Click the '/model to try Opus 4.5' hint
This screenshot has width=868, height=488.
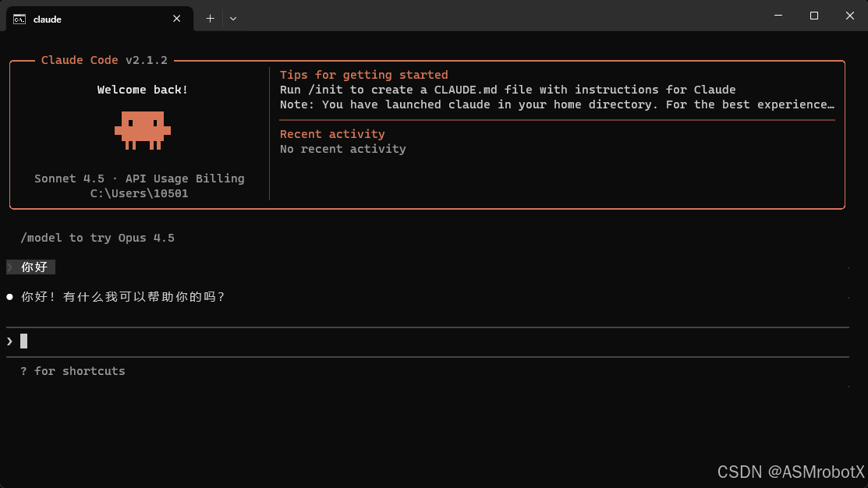pos(97,238)
